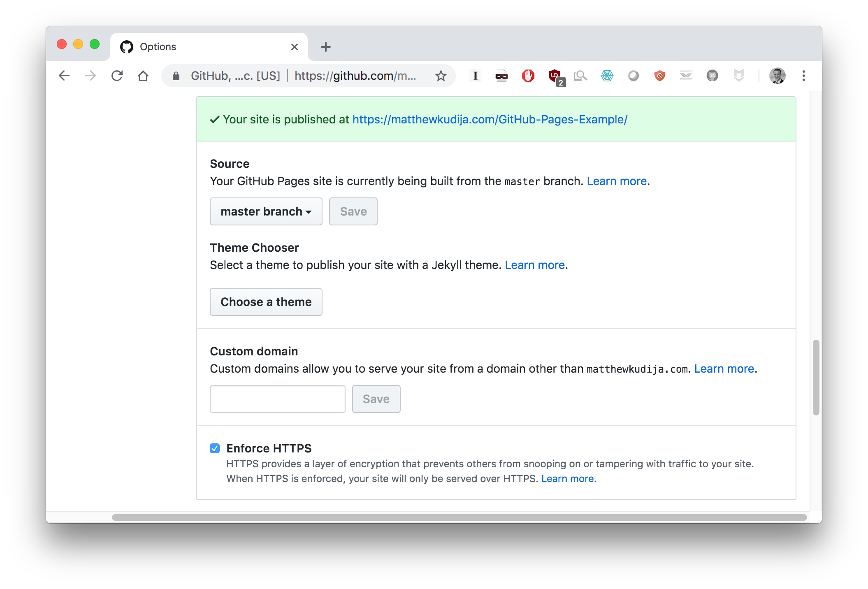Image resolution: width=868 pixels, height=589 pixels.
Task: Go back using the browser back arrow
Action: point(64,76)
